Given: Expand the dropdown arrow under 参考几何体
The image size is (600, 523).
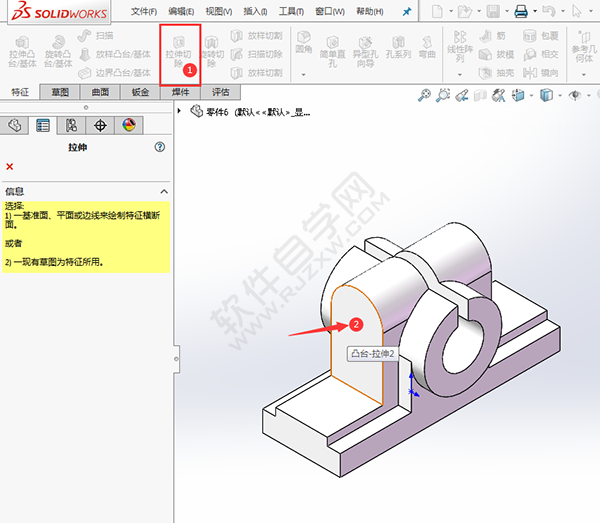Looking at the screenshot, I should [x=584, y=75].
